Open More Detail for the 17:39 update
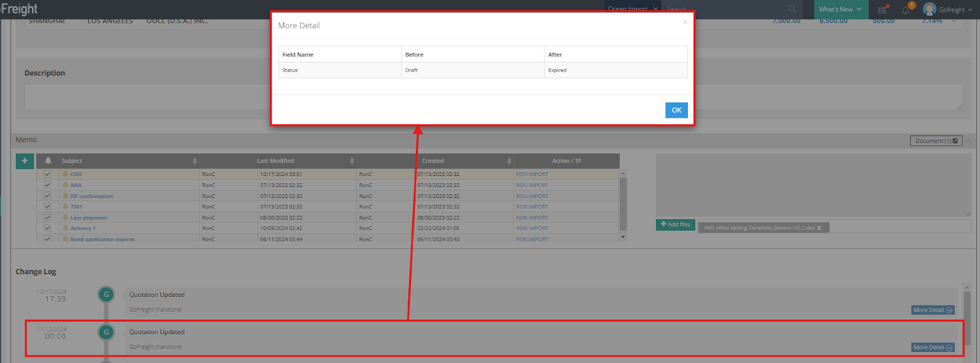980x363 pixels. [932, 310]
